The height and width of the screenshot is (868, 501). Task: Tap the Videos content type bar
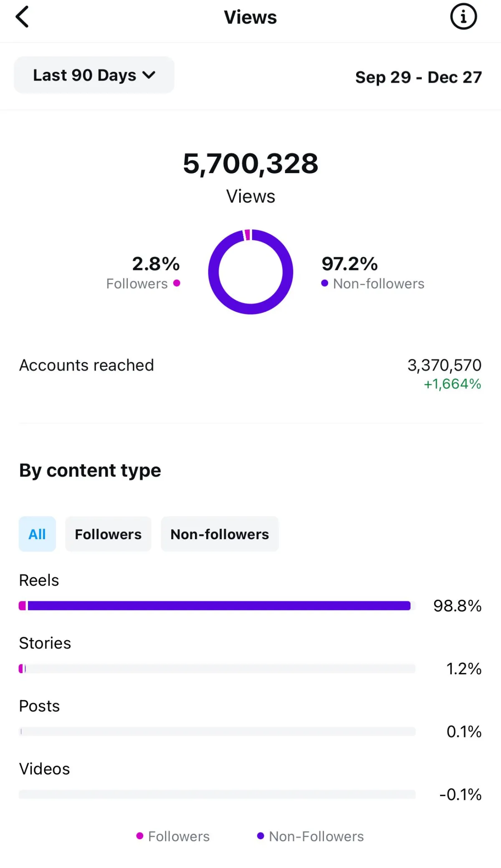[x=217, y=794]
